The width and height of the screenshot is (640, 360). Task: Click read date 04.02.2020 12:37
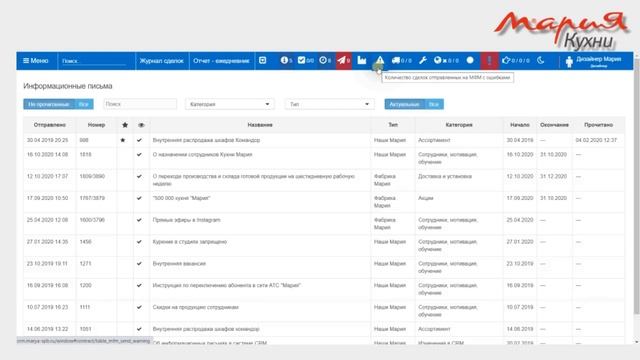coord(596,140)
